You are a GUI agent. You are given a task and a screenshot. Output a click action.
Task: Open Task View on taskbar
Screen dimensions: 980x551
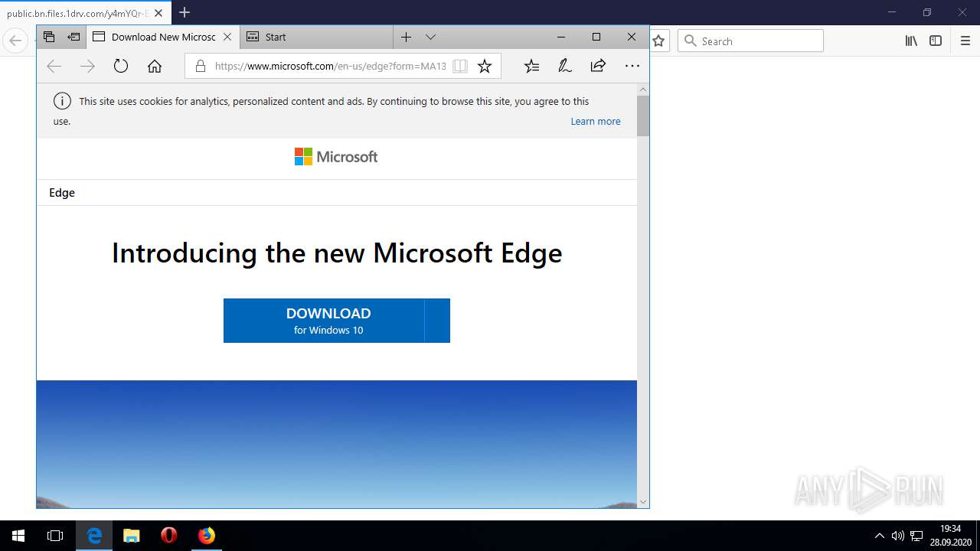pos(55,536)
